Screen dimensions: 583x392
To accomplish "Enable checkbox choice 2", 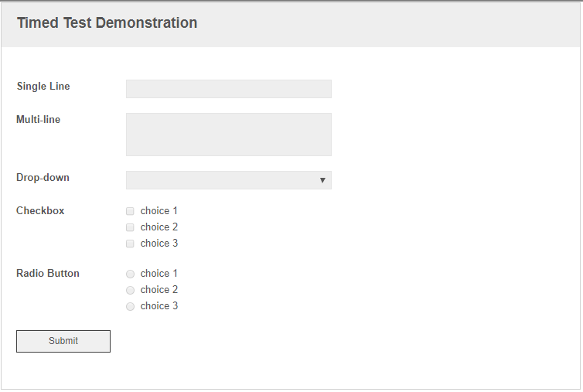I will point(130,227).
